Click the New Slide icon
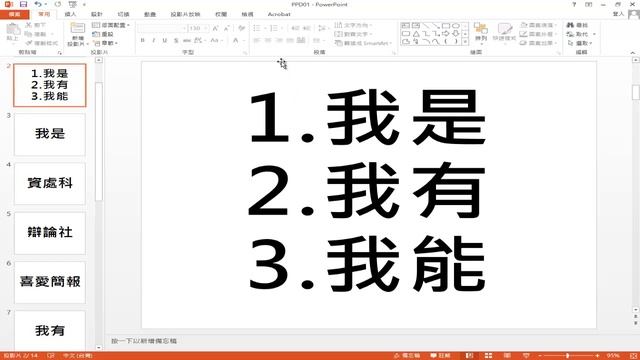640x360 pixels. [x=77, y=29]
